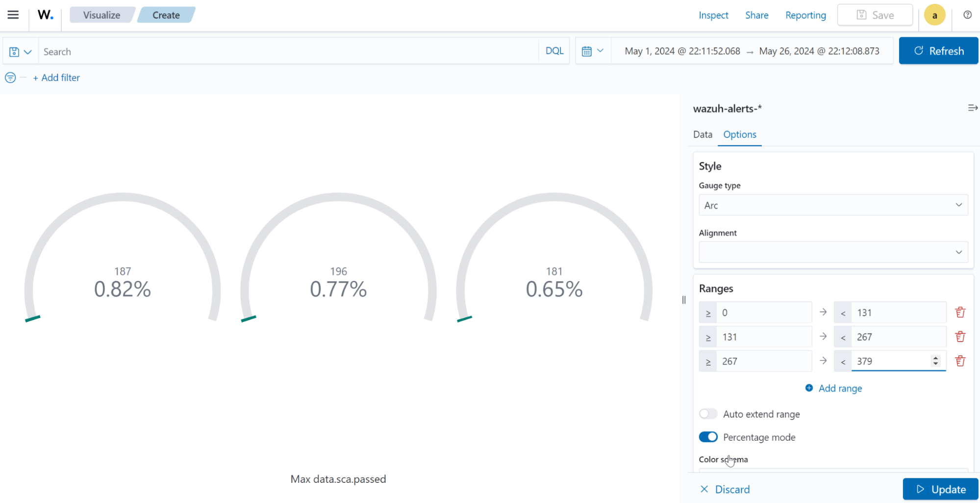Delete the 267 to 379 range

[959, 361]
